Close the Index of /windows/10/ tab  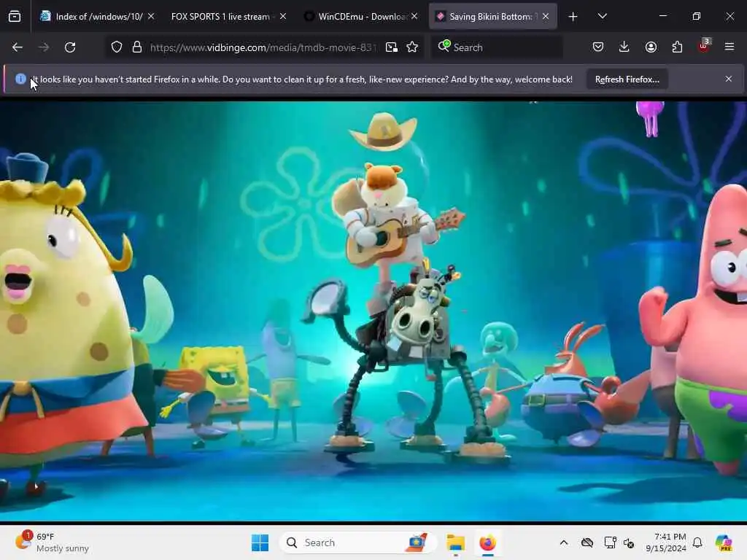[x=151, y=17]
